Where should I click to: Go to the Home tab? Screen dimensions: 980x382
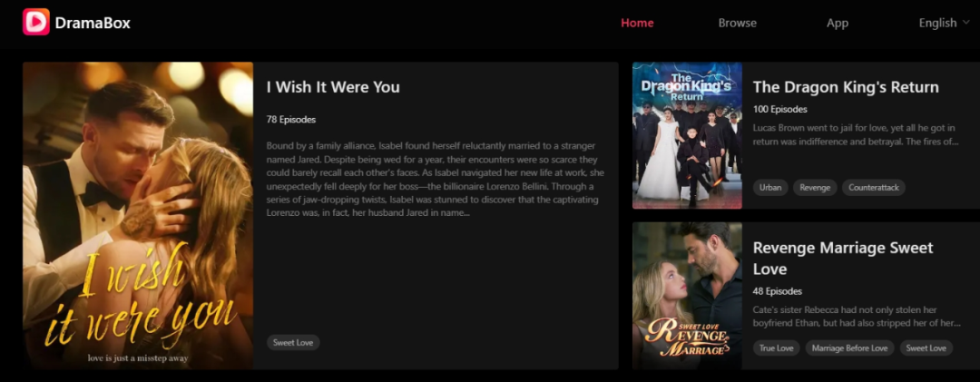pos(637,23)
